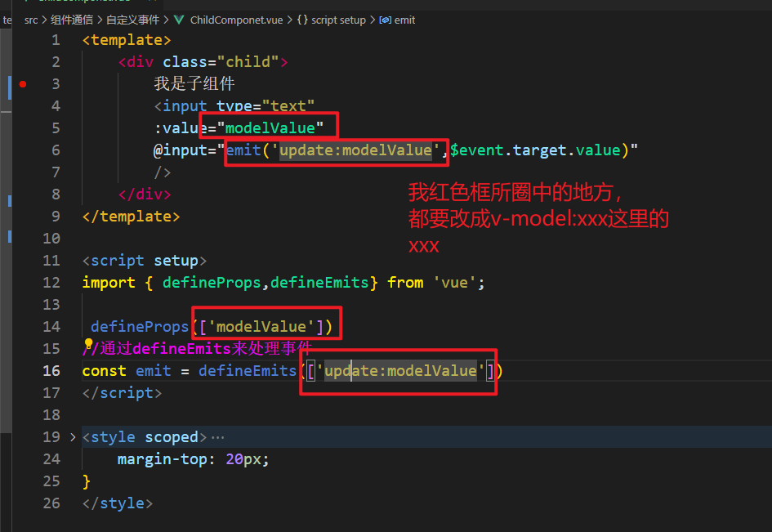The width and height of the screenshot is (772, 532).
Task: Click the closing </template> tag
Action: (131, 217)
